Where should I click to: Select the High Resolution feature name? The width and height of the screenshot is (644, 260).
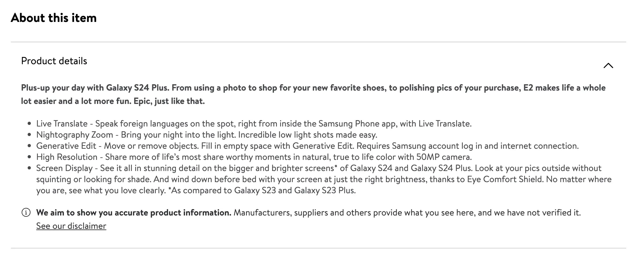[67, 157]
